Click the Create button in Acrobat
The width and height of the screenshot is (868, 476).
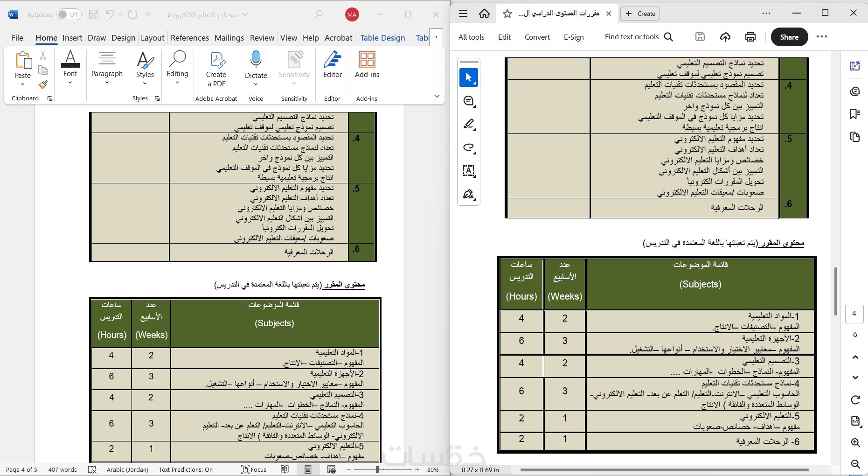[x=640, y=14]
